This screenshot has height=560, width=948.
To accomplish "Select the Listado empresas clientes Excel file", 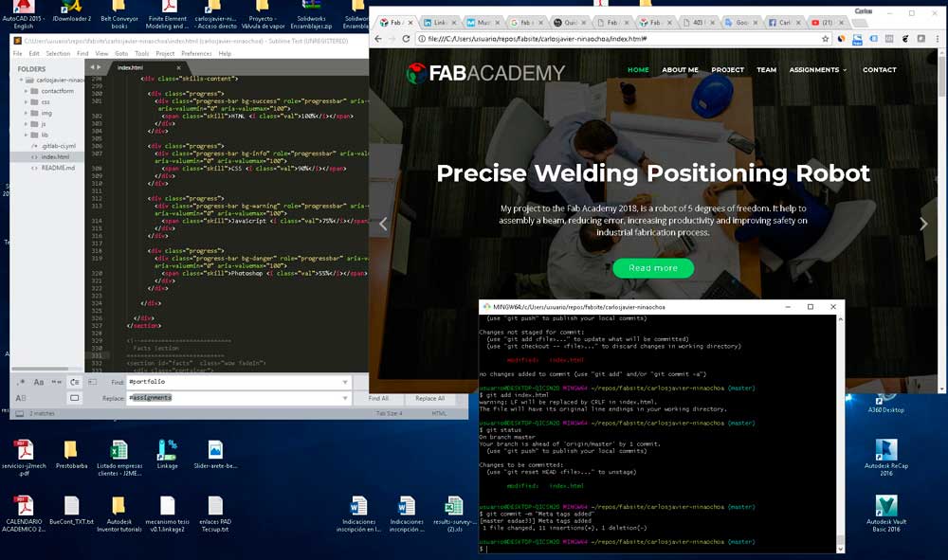I will (x=119, y=458).
